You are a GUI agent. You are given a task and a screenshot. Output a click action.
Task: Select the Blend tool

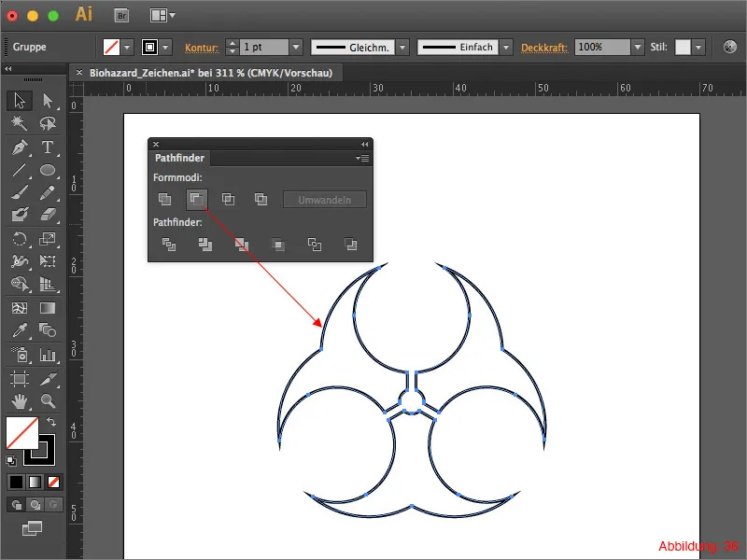tap(48, 330)
